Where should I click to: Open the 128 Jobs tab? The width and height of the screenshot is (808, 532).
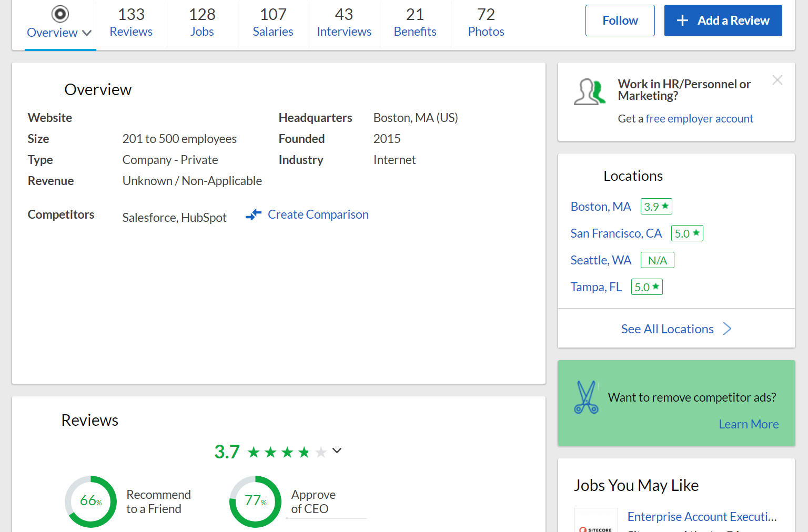coord(202,23)
